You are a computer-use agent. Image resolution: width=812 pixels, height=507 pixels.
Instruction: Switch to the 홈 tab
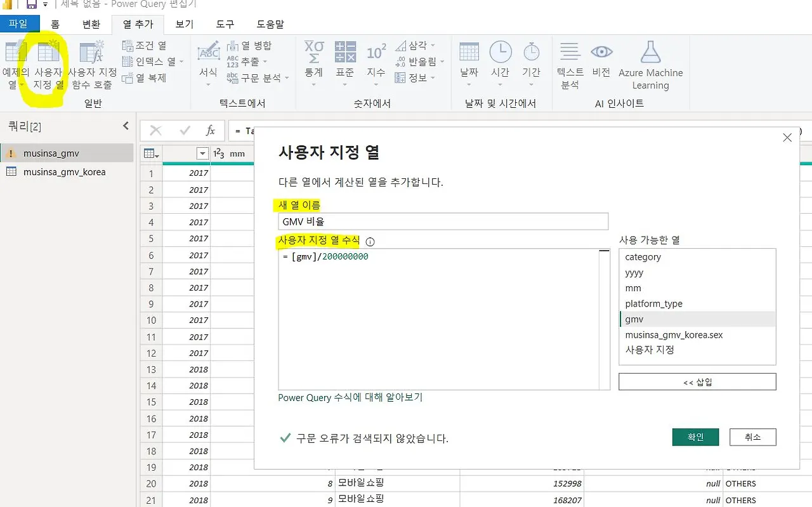[x=55, y=25]
